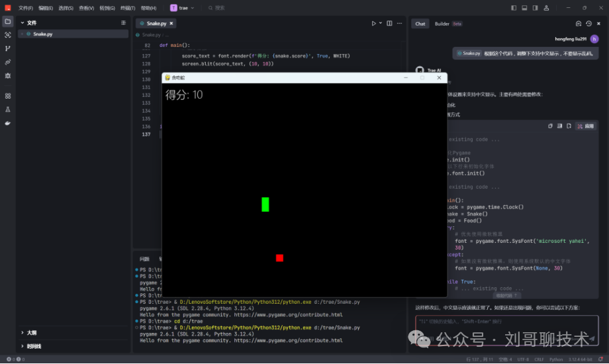Screen dimensions: 609x364
Task: Expand the 时间线 timeline section
Action: click(x=33, y=346)
